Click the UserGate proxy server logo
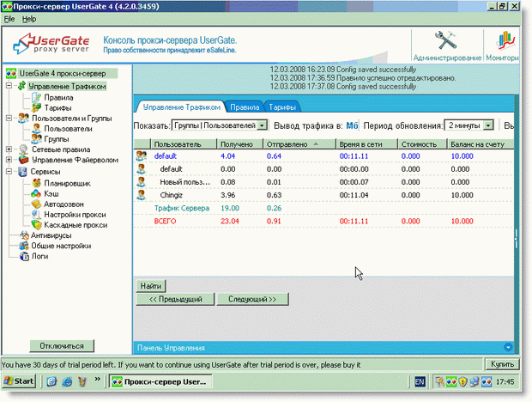This screenshot has height=402, width=532. tap(51, 44)
